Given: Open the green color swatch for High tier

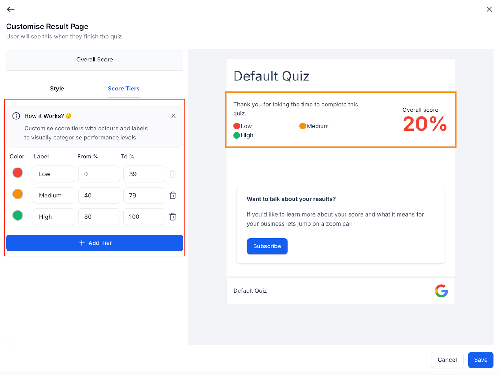Looking at the screenshot, I should (18, 215).
